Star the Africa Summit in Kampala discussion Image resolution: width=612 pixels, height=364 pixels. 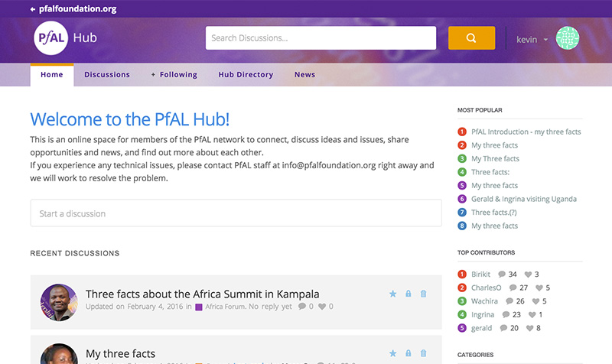pos(392,294)
